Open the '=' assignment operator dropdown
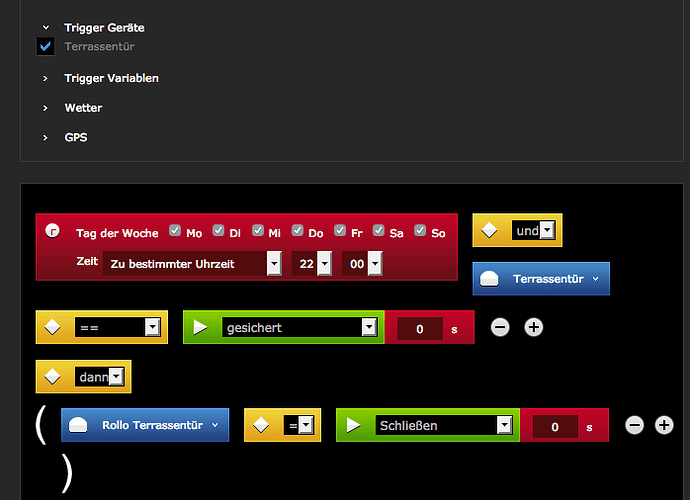 point(298,425)
